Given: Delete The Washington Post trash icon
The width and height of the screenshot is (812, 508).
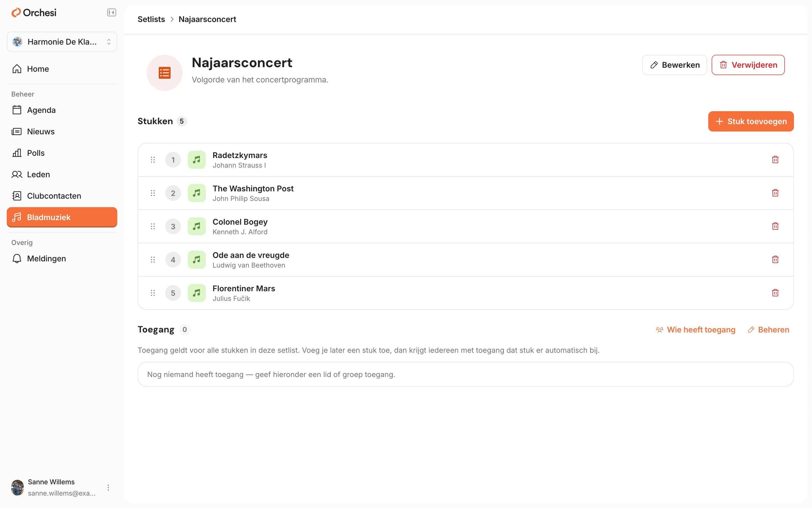Looking at the screenshot, I should 775,193.
